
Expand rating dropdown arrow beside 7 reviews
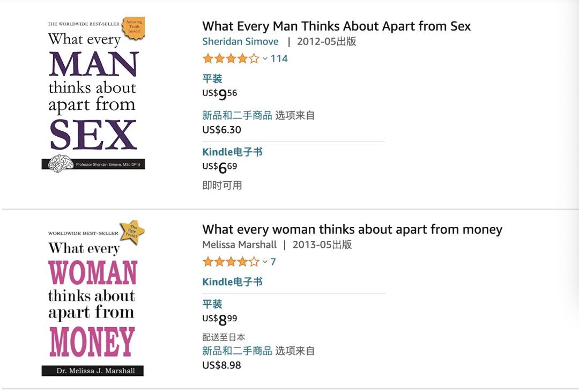(265, 262)
